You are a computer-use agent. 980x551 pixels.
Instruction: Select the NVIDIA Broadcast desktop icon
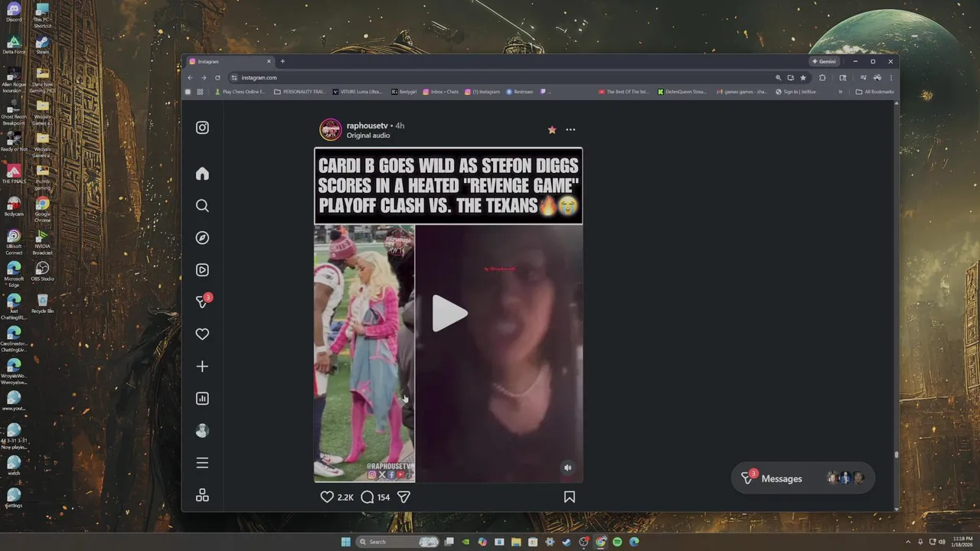point(43,241)
